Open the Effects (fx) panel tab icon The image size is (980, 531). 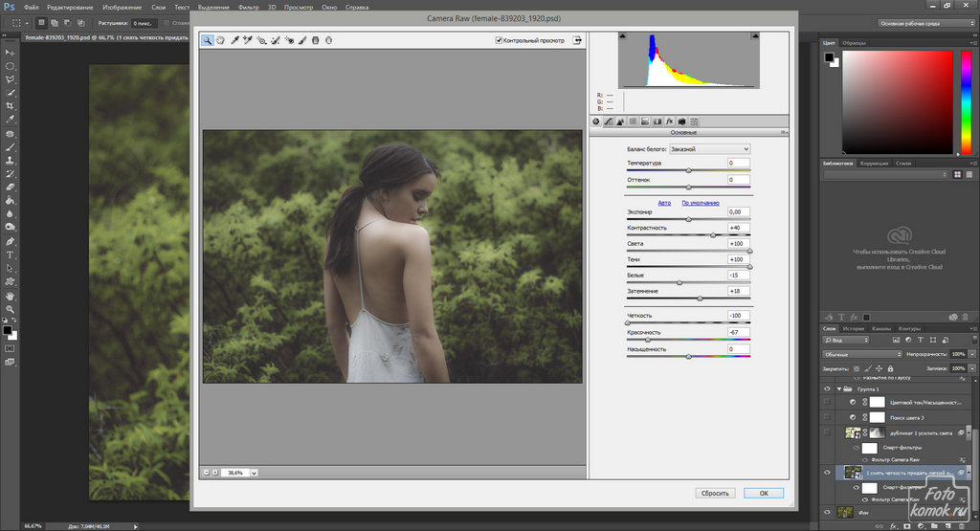pyautogui.click(x=669, y=122)
